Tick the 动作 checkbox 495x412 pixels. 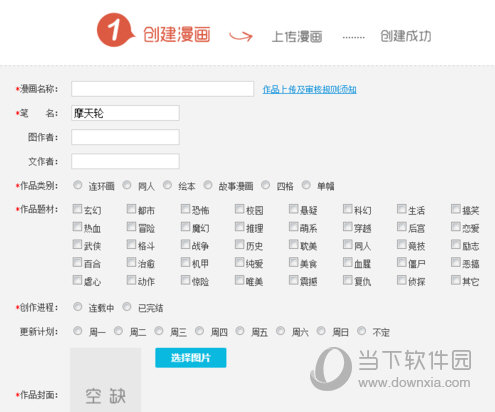(x=131, y=280)
